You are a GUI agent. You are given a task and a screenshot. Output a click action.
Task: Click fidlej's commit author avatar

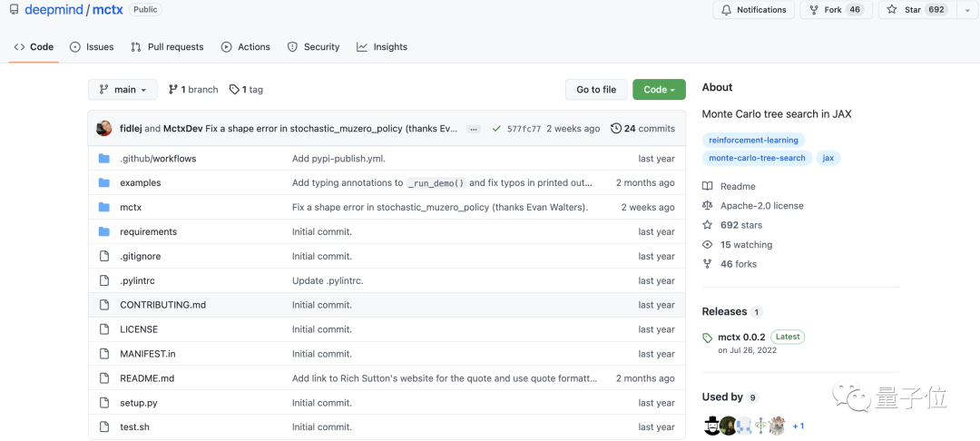click(x=103, y=128)
